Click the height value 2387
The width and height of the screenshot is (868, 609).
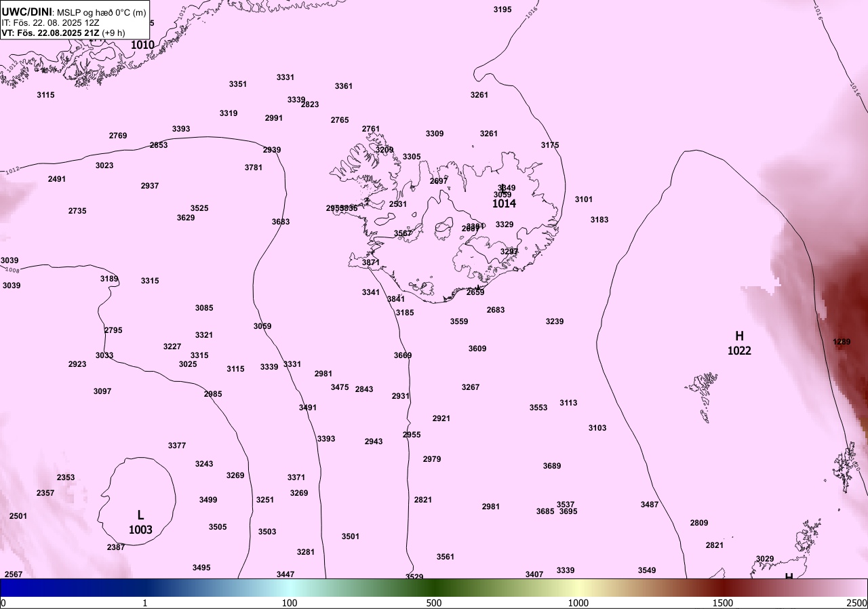[116, 547]
